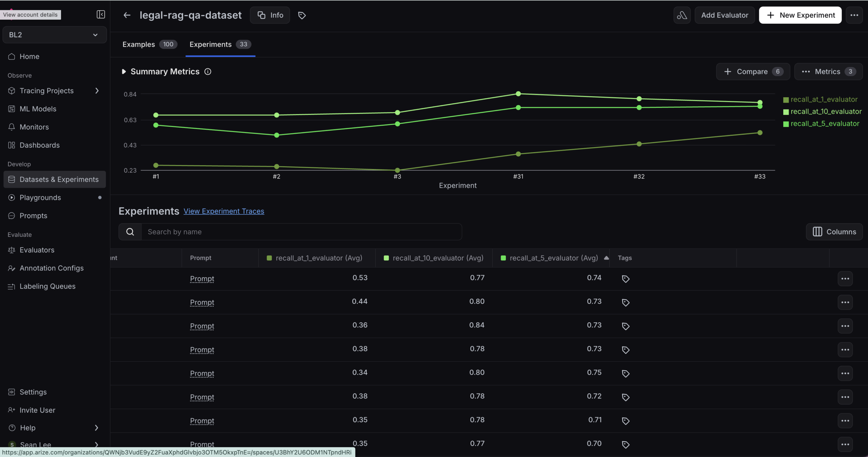
Task: Select Evaluators under the Evaluate section
Action: tap(36, 250)
